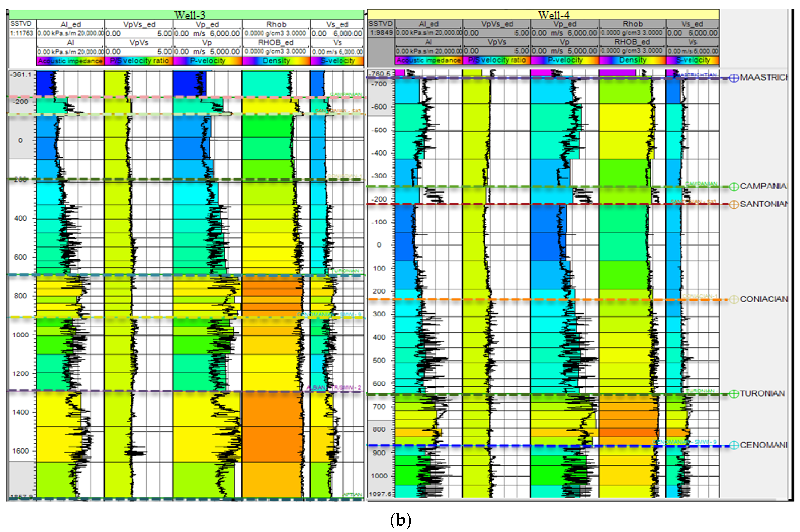This screenshot has width=800, height=532.
Task: Click the Santonian well top marker icon
Action: [x=734, y=204]
